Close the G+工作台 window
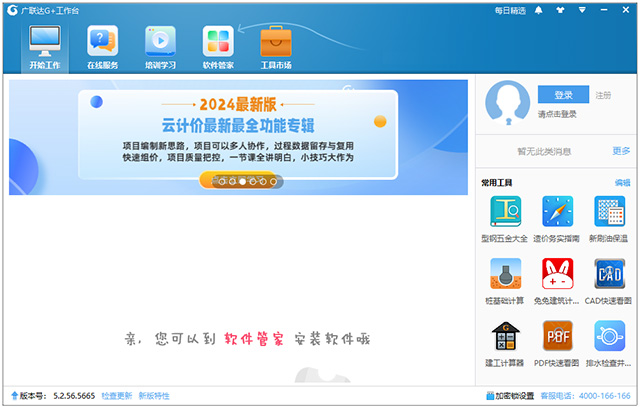 (x=626, y=10)
